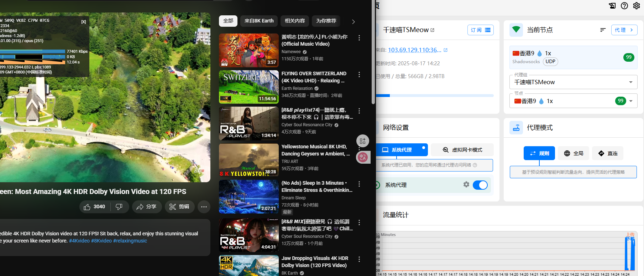The height and width of the screenshot is (276, 644).
Task: Click the green wifi signal icon for 当前节点
Action: click(x=516, y=30)
